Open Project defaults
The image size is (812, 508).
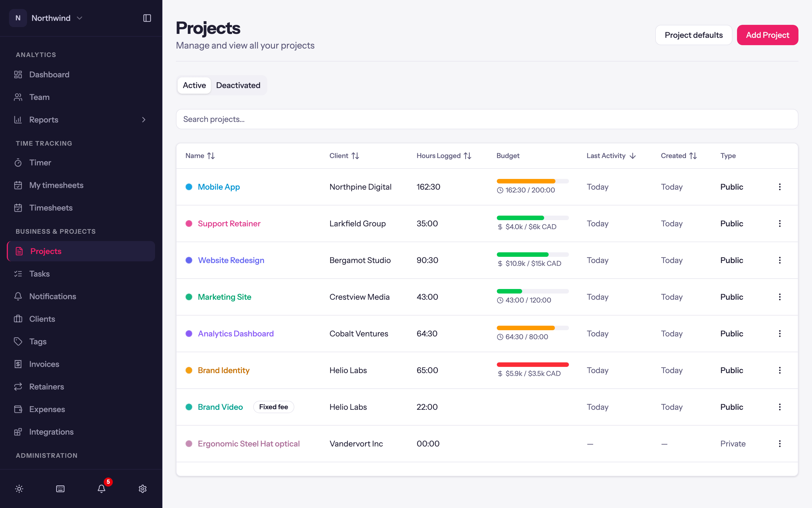click(694, 35)
